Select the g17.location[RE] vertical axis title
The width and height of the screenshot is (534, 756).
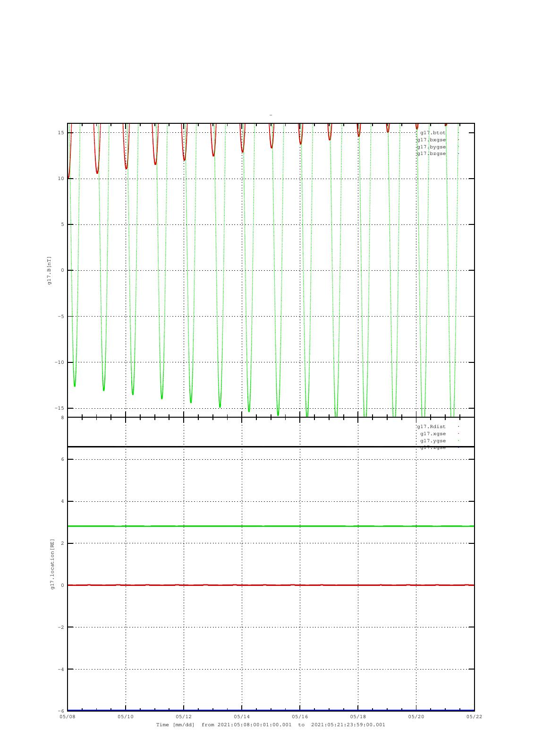coord(53,564)
